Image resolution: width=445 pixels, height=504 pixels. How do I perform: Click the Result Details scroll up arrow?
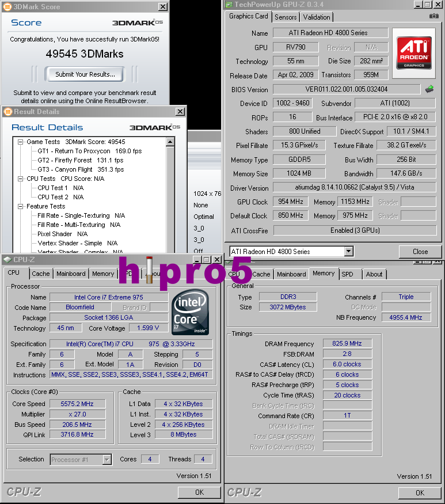click(x=170, y=142)
